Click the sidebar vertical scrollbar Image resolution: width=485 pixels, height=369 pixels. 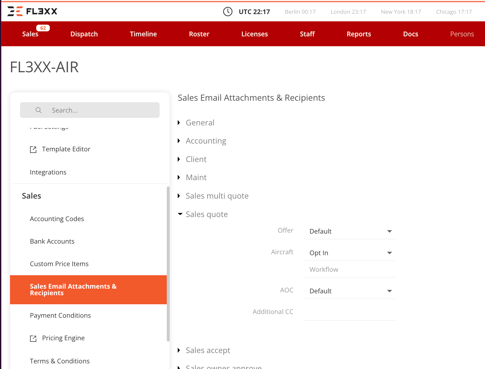tap(168, 263)
